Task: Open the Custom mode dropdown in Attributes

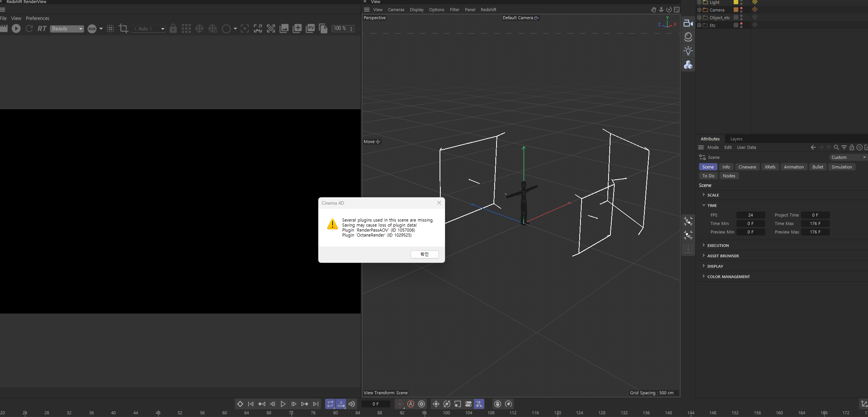Action: 848,157
